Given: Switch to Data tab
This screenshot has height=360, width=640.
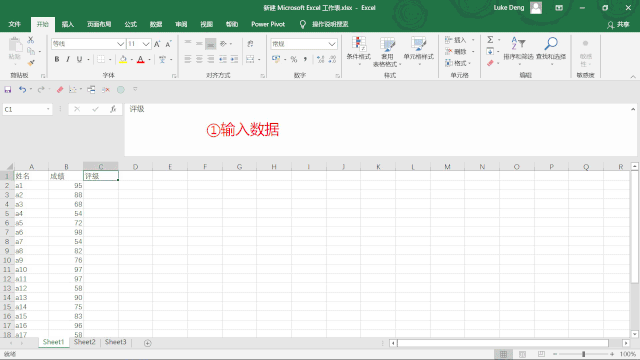Looking at the screenshot, I should 156,24.
